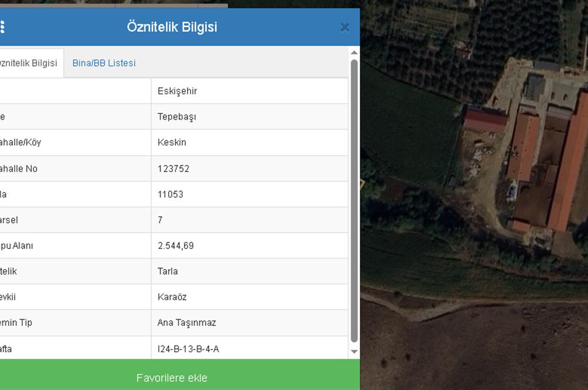Click the scrollbar up arrow
The width and height of the screenshot is (588, 390).
(x=354, y=53)
